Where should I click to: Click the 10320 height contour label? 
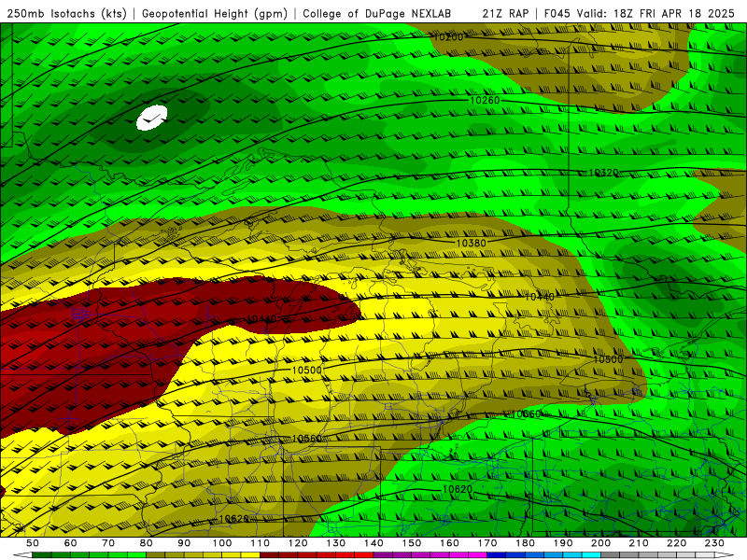click(x=603, y=173)
